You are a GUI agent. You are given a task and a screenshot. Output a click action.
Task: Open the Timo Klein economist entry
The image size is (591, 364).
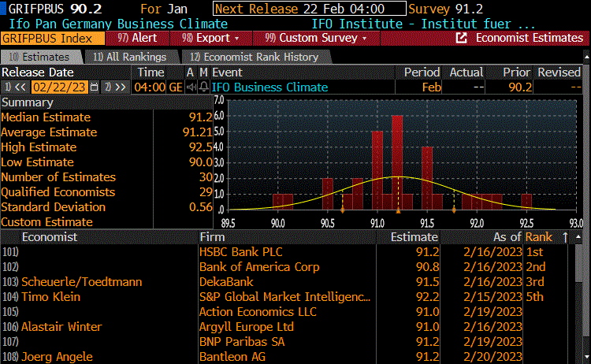coord(51,297)
